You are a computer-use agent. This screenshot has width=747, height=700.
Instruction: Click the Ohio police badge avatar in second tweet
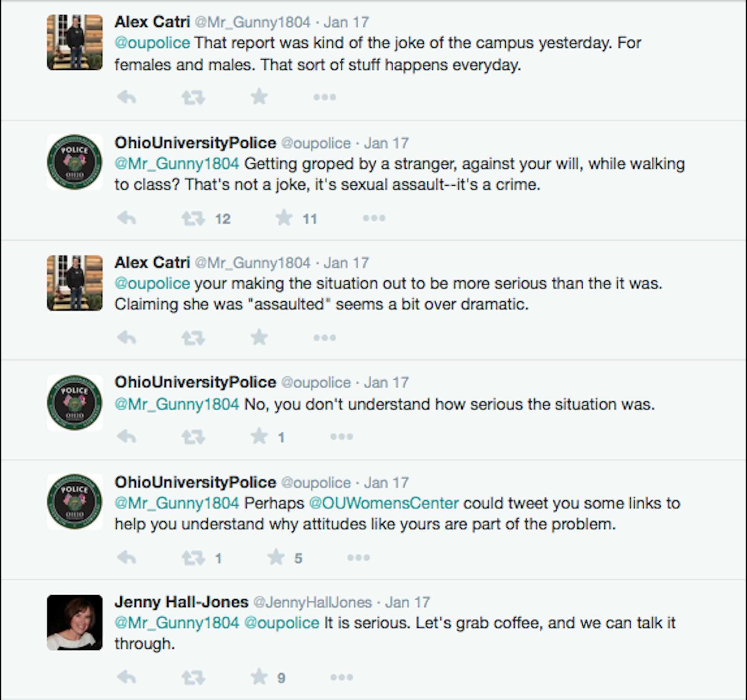[75, 162]
